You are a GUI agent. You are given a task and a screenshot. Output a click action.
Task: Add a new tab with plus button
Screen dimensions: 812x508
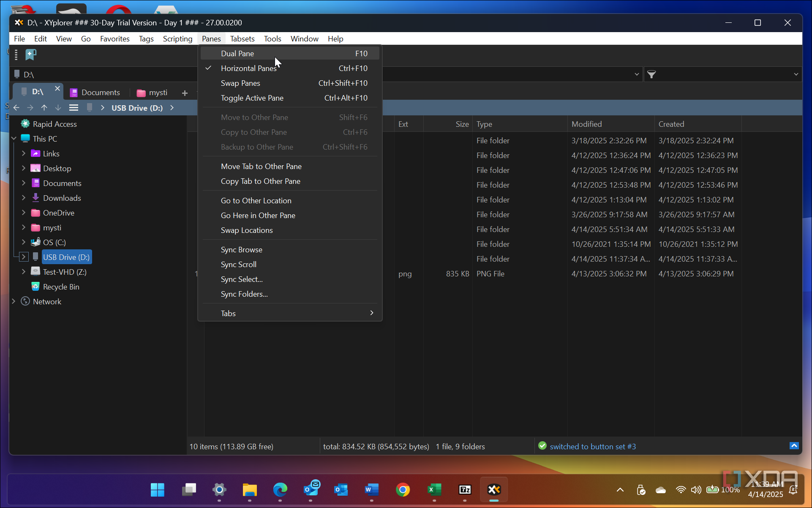(x=185, y=93)
